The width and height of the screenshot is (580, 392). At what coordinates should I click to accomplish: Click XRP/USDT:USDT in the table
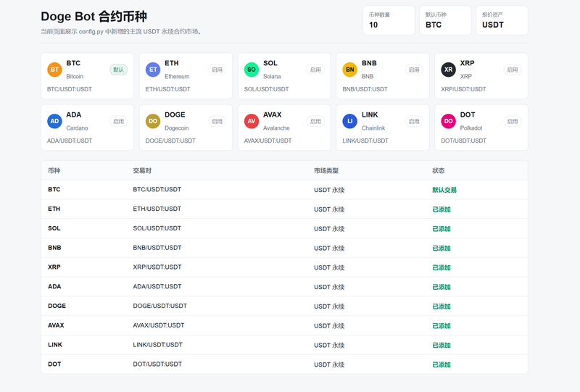coord(157,267)
